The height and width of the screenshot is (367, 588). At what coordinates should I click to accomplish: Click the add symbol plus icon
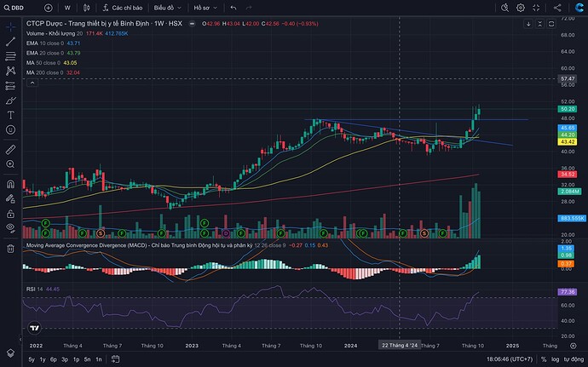pyautogui.click(x=49, y=7)
